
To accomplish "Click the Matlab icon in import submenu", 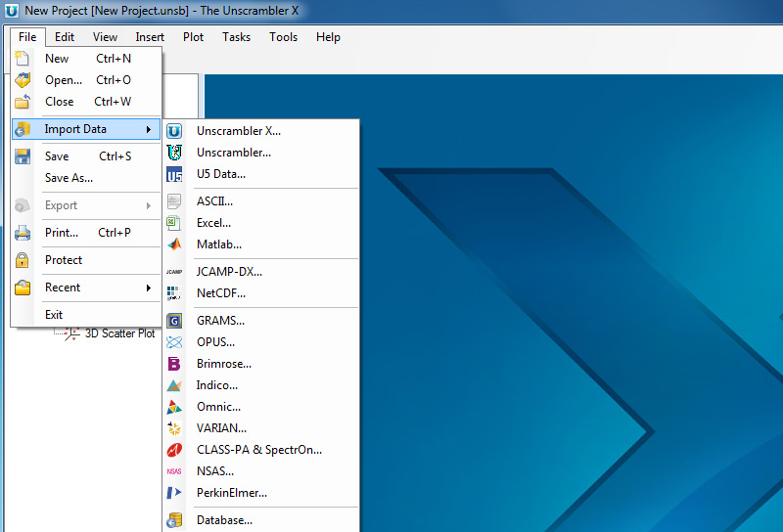I will pyautogui.click(x=174, y=244).
